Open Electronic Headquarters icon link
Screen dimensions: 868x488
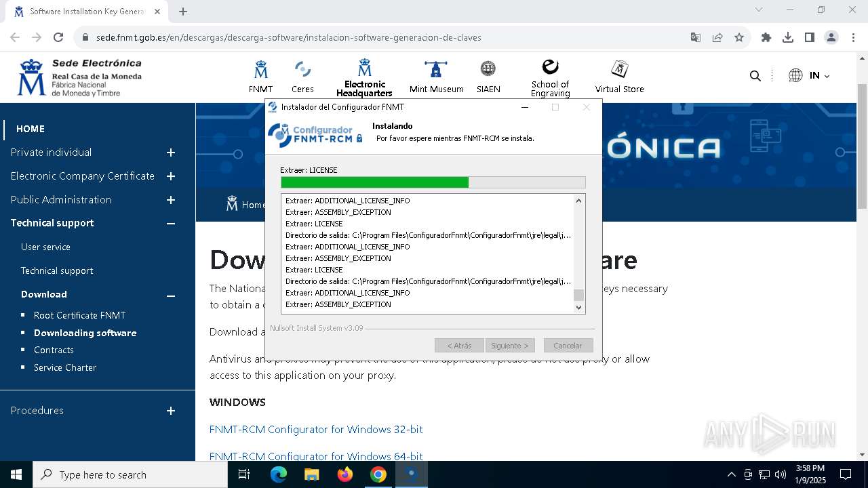click(x=364, y=67)
